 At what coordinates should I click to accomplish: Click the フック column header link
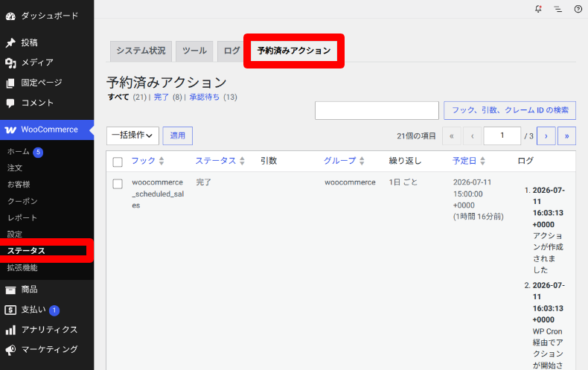(x=143, y=161)
